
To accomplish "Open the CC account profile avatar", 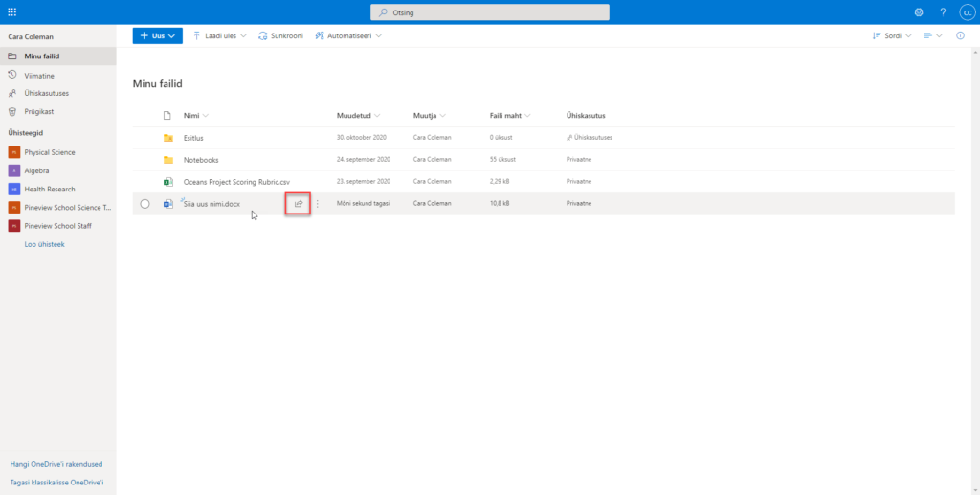I will 967,12.
